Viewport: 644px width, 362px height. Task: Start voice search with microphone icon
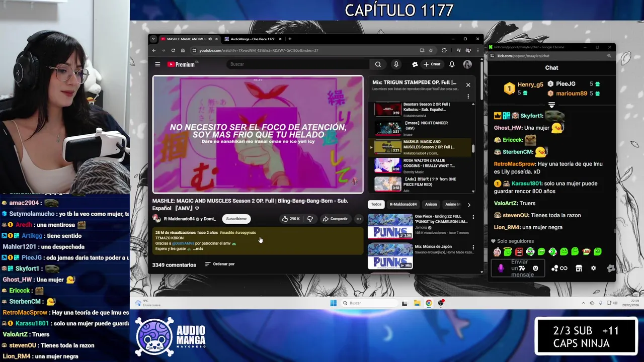396,64
